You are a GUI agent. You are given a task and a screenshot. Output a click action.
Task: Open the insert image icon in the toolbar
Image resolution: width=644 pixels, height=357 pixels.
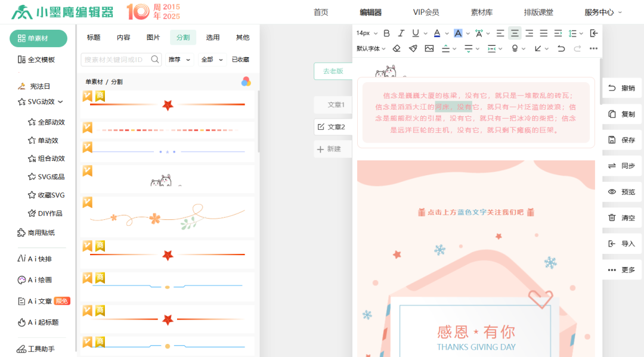pos(429,48)
